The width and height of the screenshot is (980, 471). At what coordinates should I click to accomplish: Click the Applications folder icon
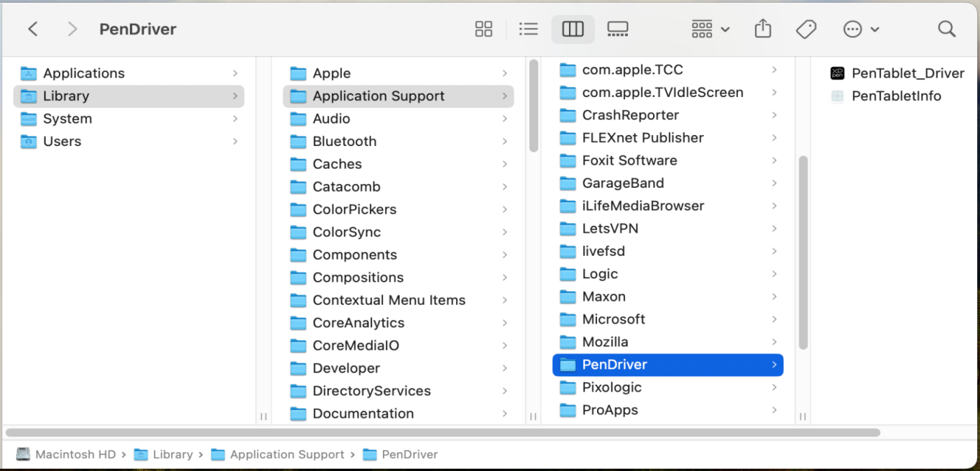29,73
